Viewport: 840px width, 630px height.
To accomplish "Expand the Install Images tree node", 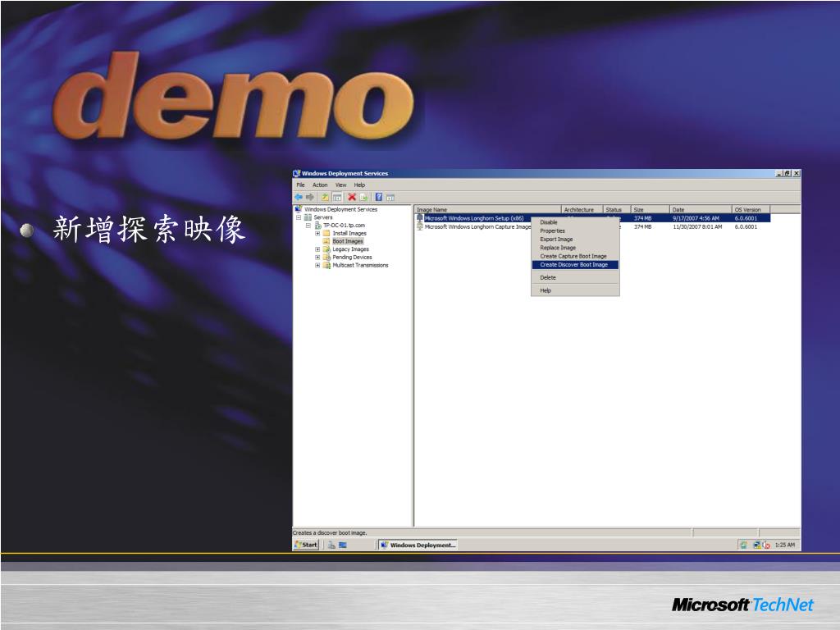I will [x=317, y=233].
